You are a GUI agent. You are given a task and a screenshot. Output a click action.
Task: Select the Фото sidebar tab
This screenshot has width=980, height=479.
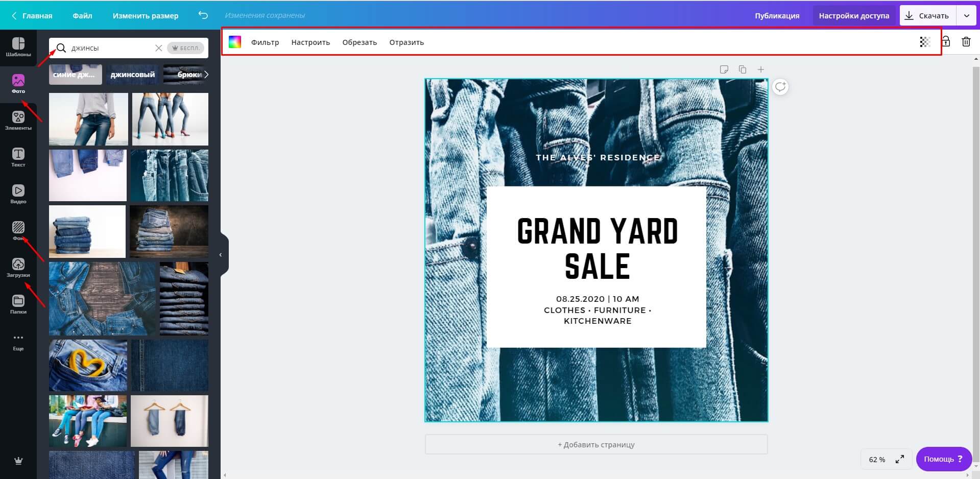pyautogui.click(x=18, y=84)
